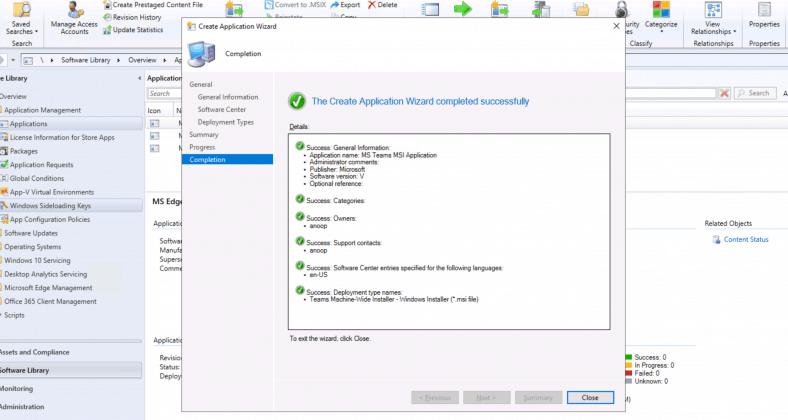This screenshot has height=420, width=788.
Task: Click the Licence Information for Store Apps icon
Action: click(4, 137)
